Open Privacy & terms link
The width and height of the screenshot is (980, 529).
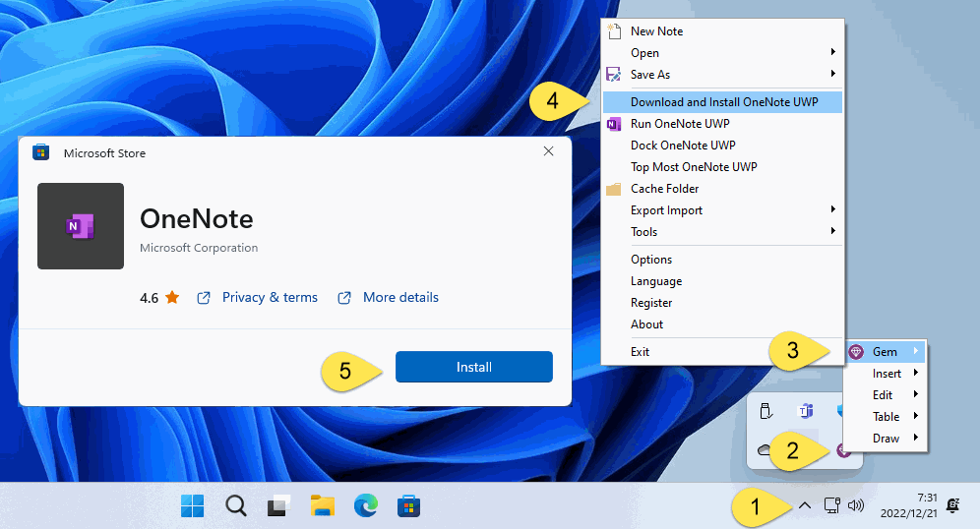[x=270, y=297]
